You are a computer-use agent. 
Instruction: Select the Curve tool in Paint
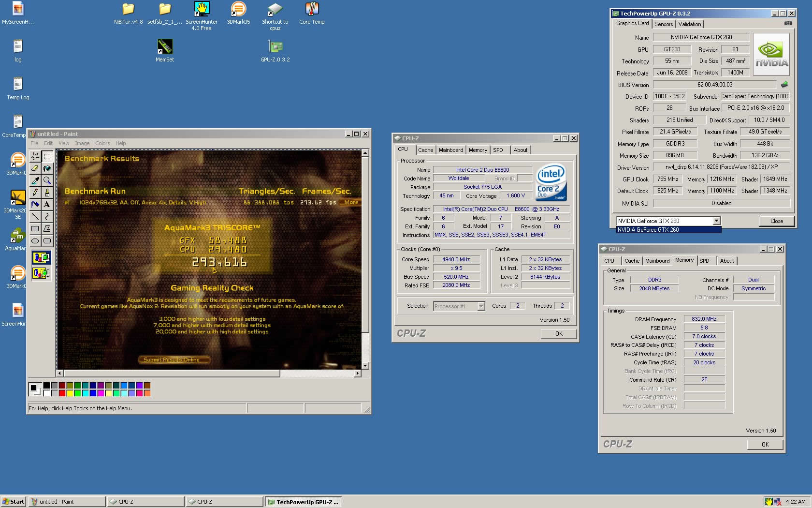(x=47, y=217)
